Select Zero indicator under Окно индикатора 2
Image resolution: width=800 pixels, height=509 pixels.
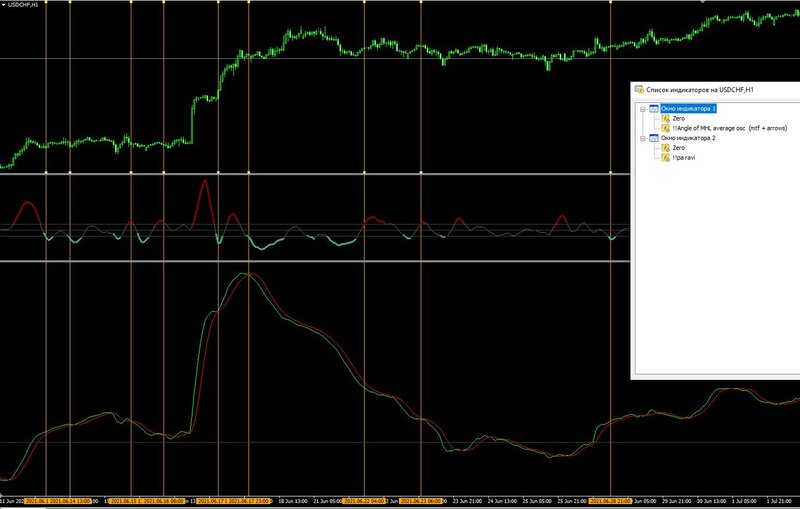click(679, 148)
